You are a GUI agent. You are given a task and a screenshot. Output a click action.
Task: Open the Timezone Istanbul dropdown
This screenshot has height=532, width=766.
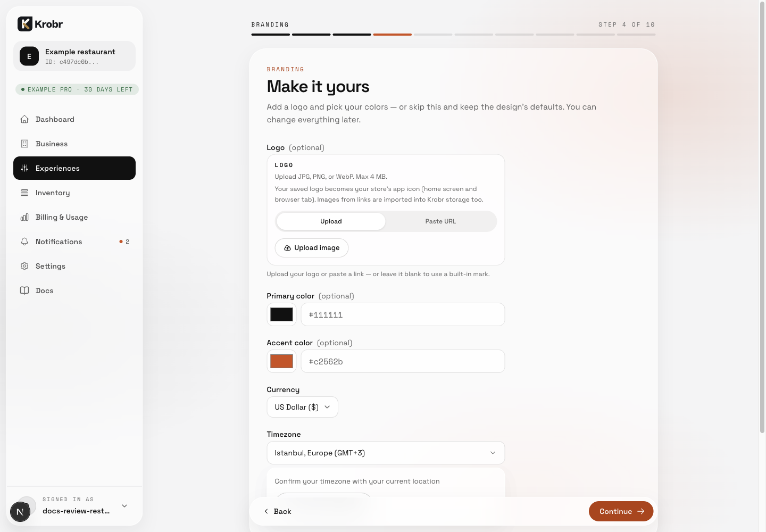[x=386, y=453]
